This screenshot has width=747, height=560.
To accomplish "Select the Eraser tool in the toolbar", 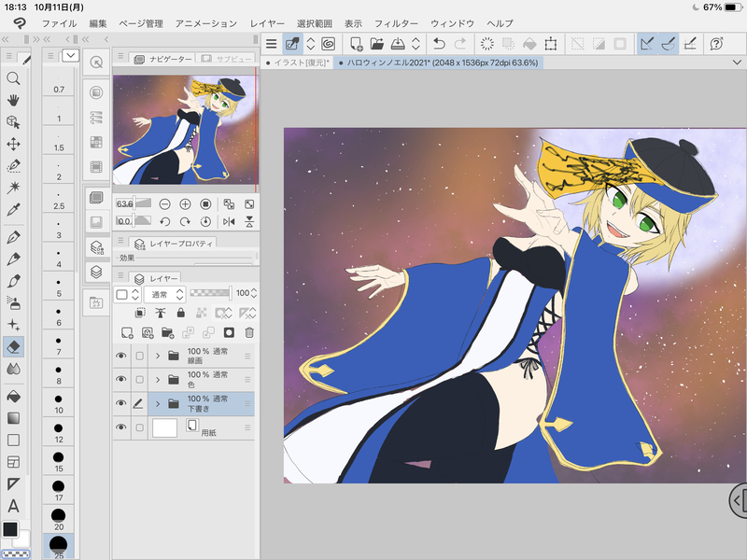I will point(13,346).
